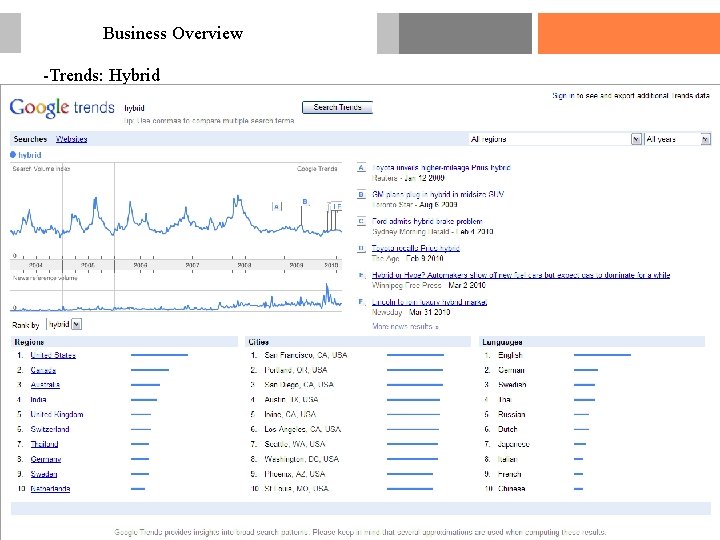Click the United States search volume bar
The height and width of the screenshot is (540, 720).
(159, 355)
